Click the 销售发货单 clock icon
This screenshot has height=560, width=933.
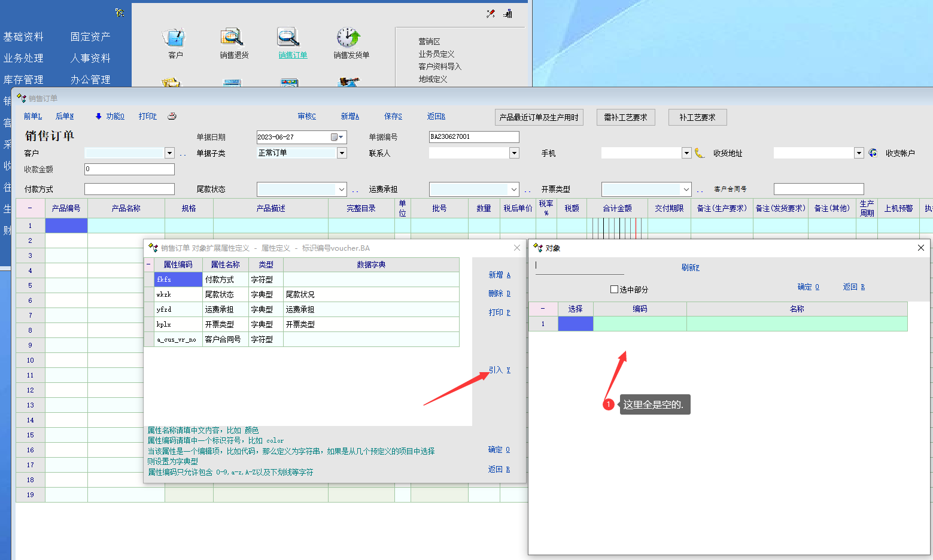348,38
